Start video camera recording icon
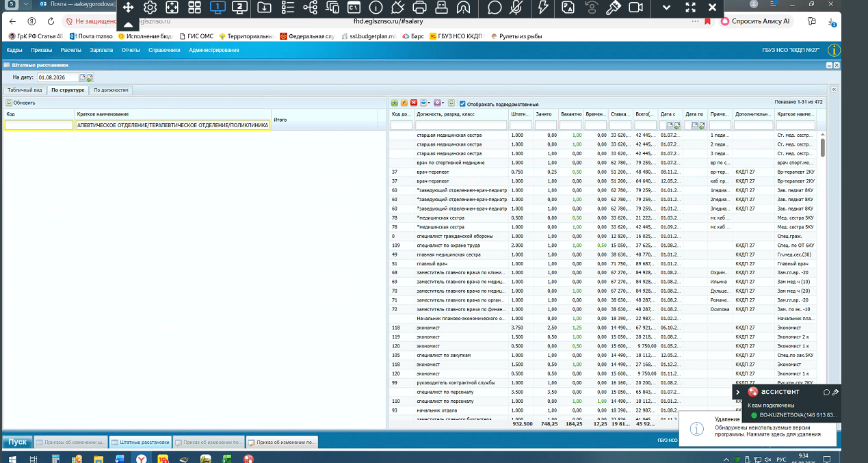Image resolution: width=868 pixels, height=463 pixels. coord(636,8)
